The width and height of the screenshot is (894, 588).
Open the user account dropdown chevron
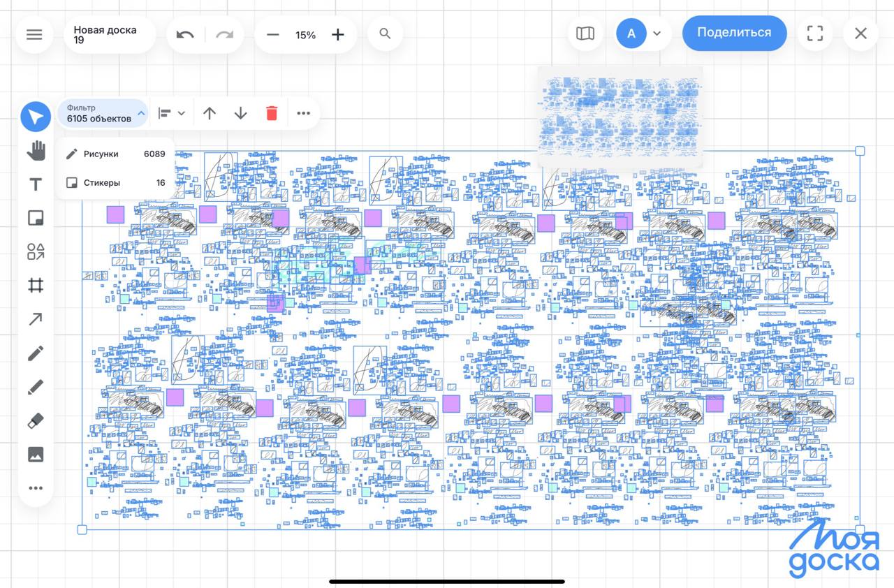tap(657, 34)
